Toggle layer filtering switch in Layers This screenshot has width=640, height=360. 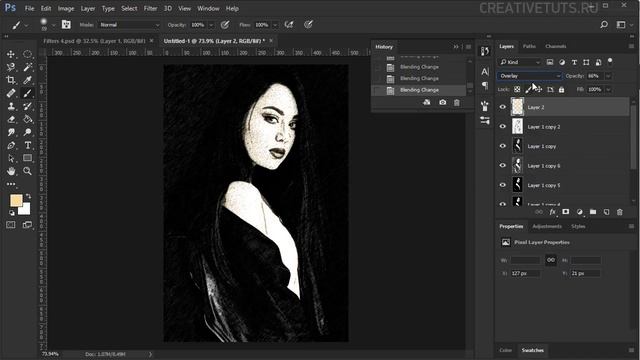(610, 61)
